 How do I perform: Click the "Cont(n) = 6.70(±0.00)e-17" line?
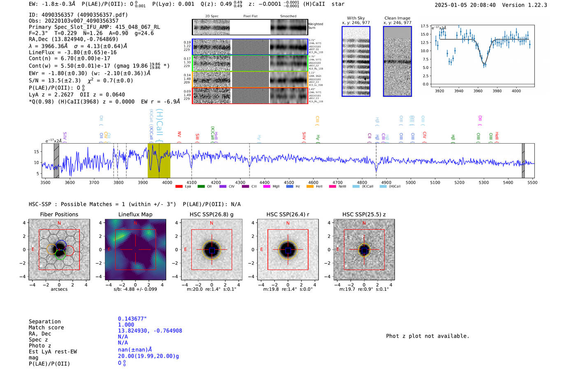tap(70, 58)
